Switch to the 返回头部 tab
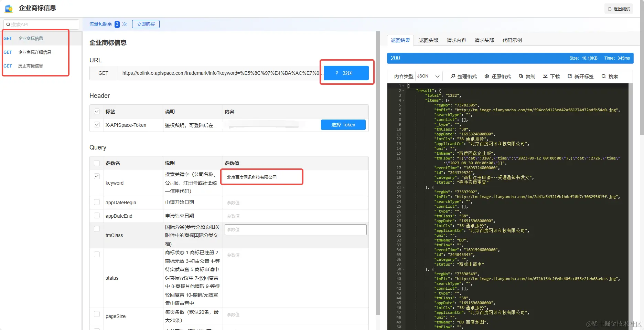Viewport: 644px width, 330px height. [429, 40]
